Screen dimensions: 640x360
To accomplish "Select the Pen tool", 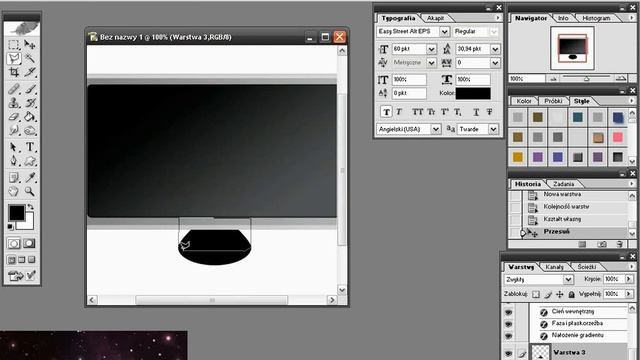I will 14,161.
